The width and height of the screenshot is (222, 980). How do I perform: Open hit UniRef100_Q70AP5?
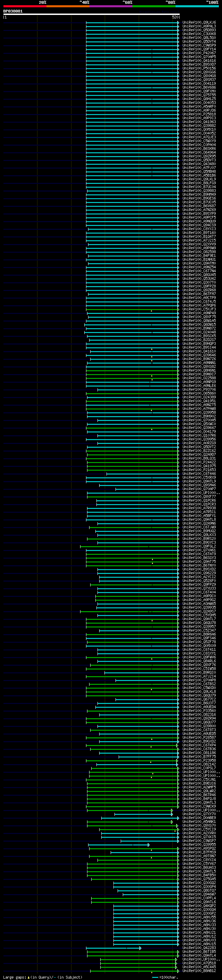tap(199, 57)
